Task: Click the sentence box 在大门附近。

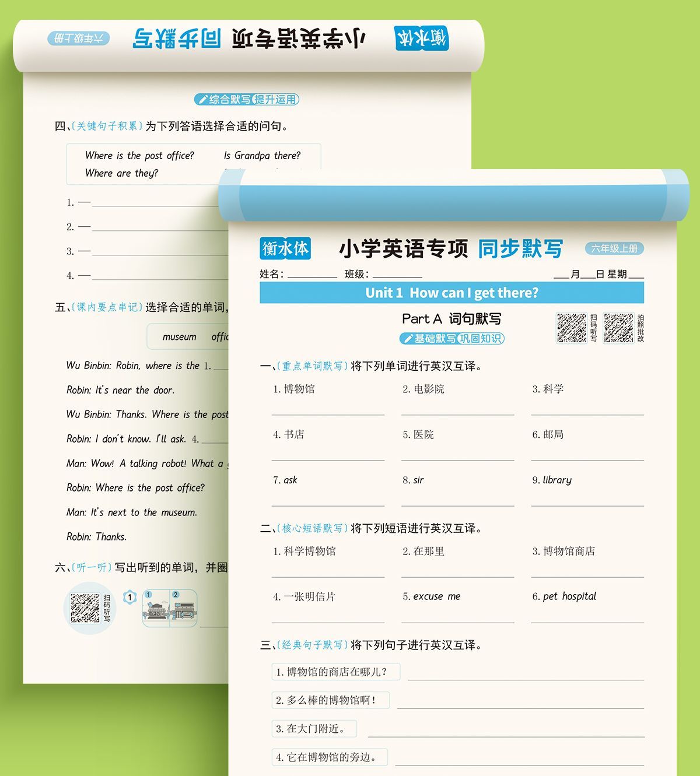Action: (314, 729)
